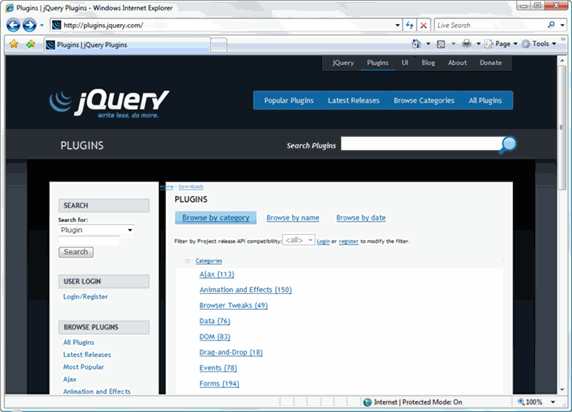The image size is (572, 412).
Task: Open a new blank tab
Action: coord(218,45)
